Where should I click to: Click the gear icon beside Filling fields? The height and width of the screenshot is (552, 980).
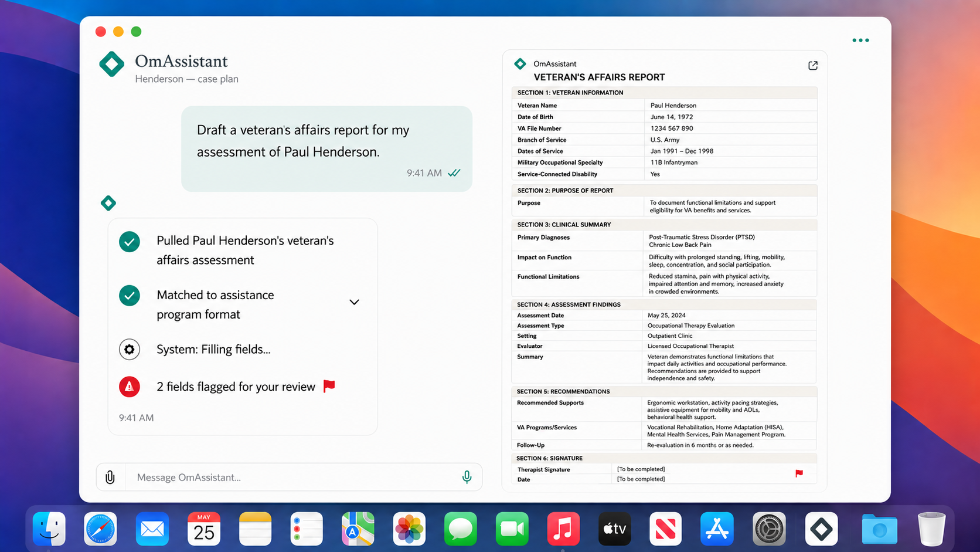[x=130, y=350]
